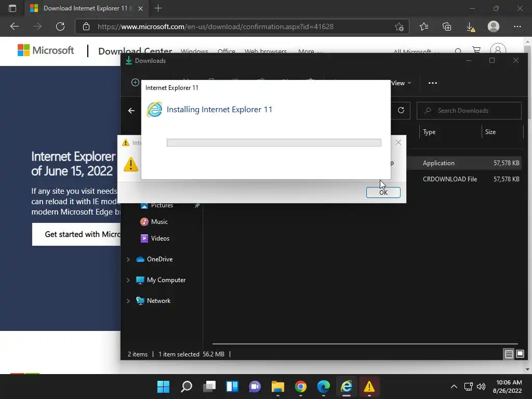Open File Explorer from taskbar
Image resolution: width=532 pixels, height=399 pixels.
pos(277,387)
